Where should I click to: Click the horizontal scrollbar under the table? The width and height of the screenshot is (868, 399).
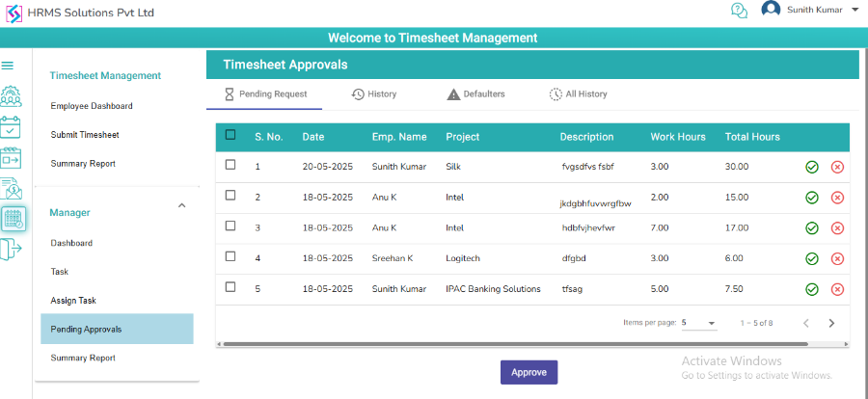coord(532,343)
